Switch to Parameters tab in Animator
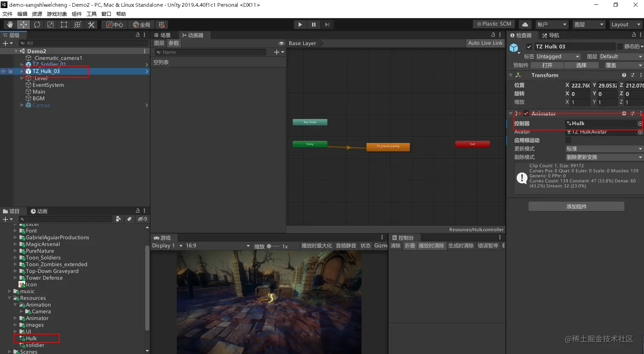The image size is (644, 354). coord(174,43)
